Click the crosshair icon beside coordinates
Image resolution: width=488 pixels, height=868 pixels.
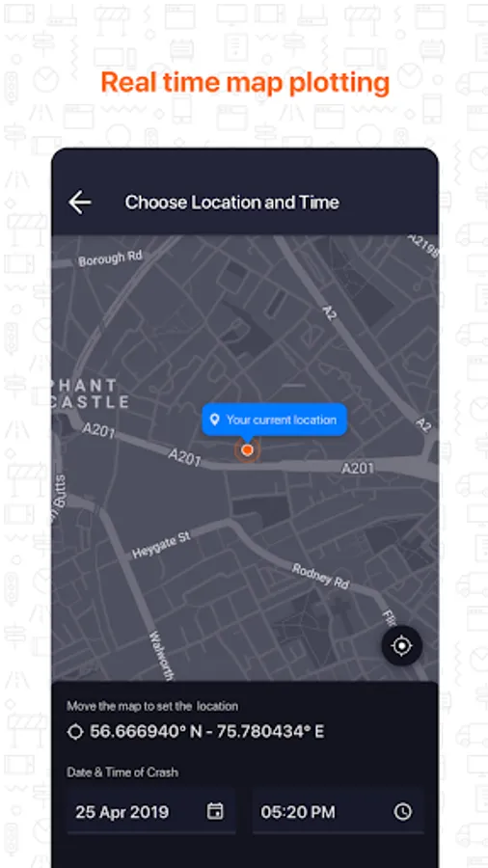74,732
